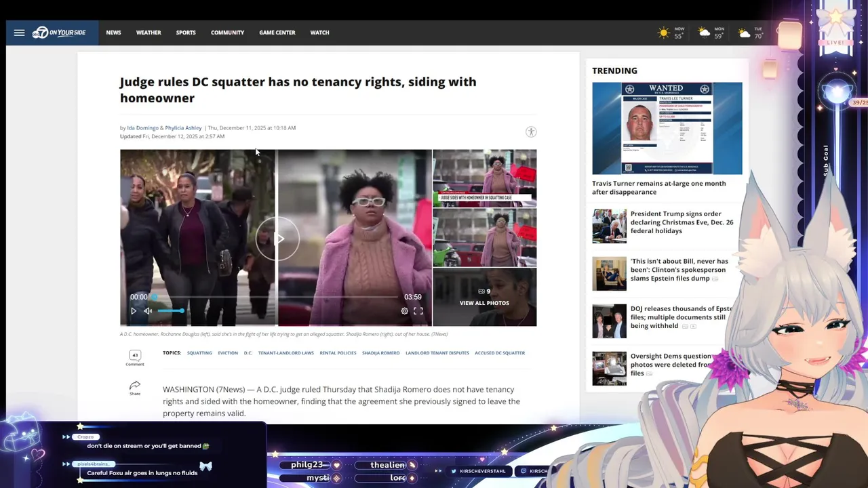Open the Community menu

227,33
